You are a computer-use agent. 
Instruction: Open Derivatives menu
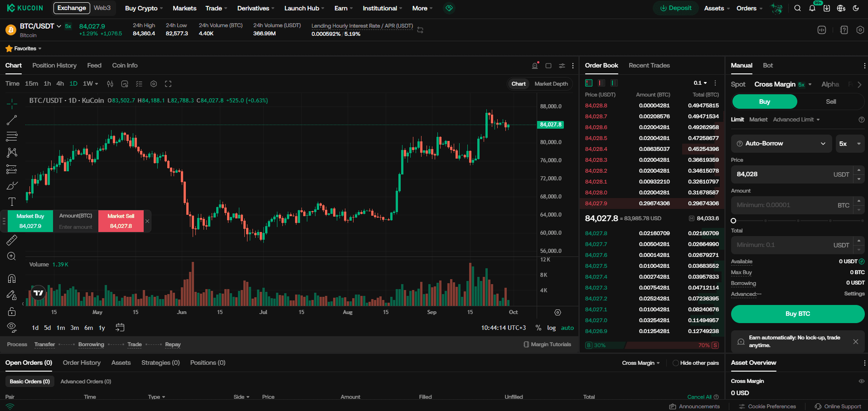(x=256, y=8)
